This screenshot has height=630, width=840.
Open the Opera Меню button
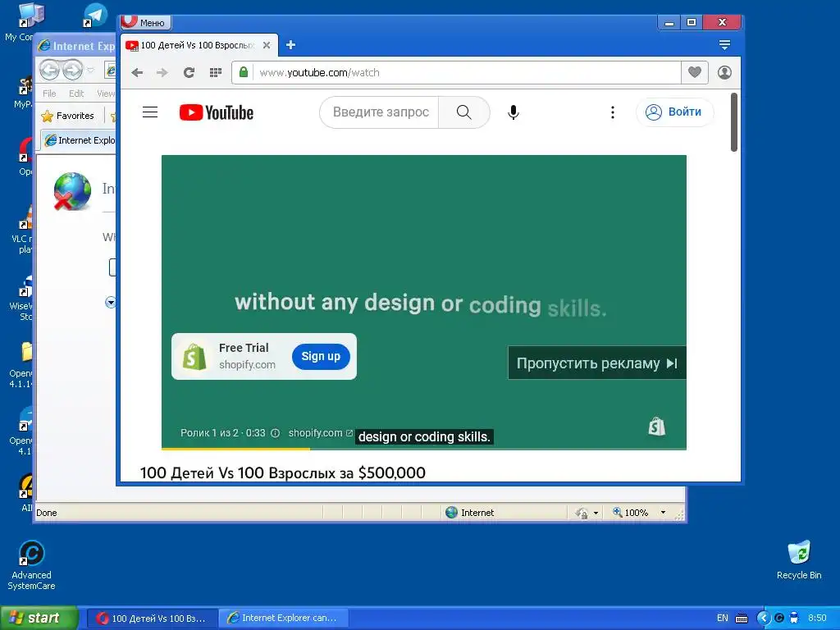pyautogui.click(x=146, y=22)
